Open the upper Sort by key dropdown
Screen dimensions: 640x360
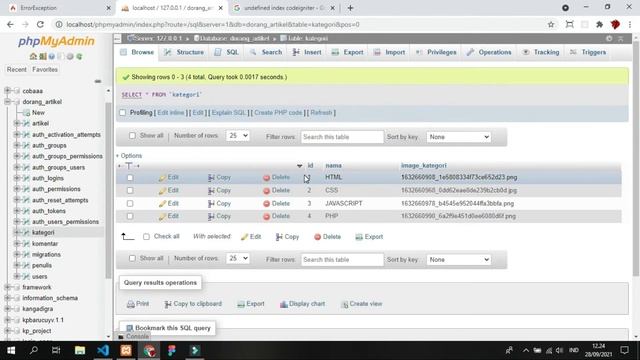pos(458,137)
